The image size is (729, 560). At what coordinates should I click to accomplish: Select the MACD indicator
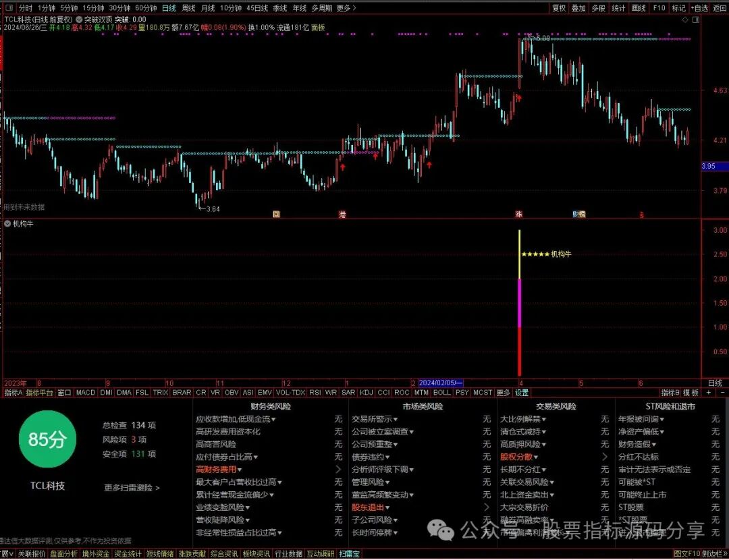tap(86, 393)
